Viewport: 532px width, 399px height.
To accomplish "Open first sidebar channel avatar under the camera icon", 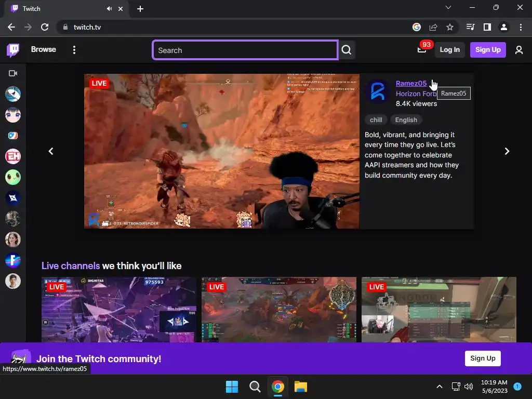I will click(x=13, y=94).
